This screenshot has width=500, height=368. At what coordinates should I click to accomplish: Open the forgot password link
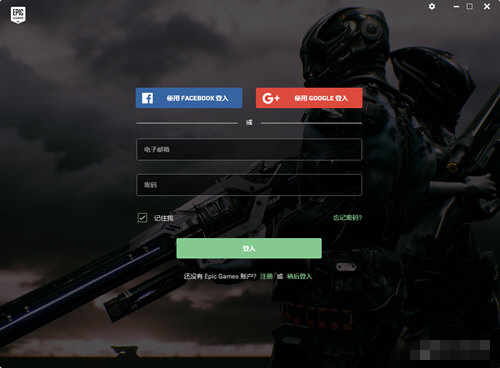[347, 218]
